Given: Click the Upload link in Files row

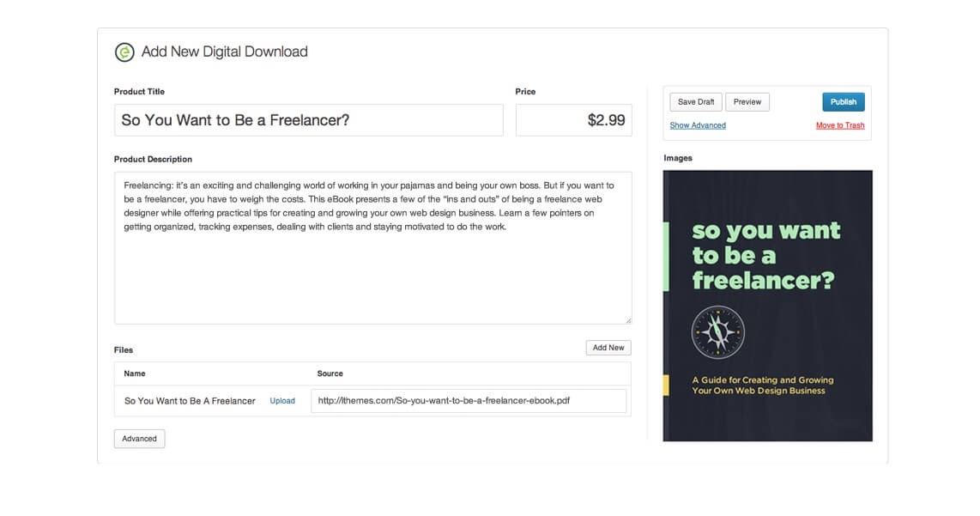Looking at the screenshot, I should point(281,401).
